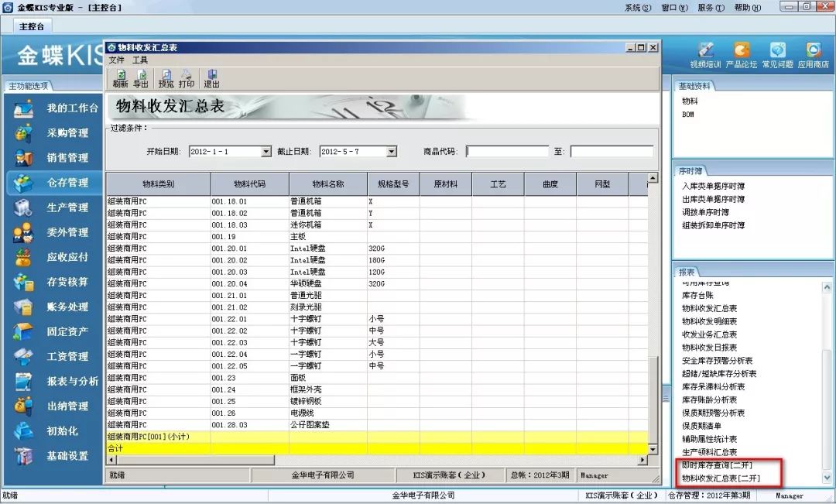836x504 pixels.
Task: Open 出库类单据序时簿 link
Action: 714,199
